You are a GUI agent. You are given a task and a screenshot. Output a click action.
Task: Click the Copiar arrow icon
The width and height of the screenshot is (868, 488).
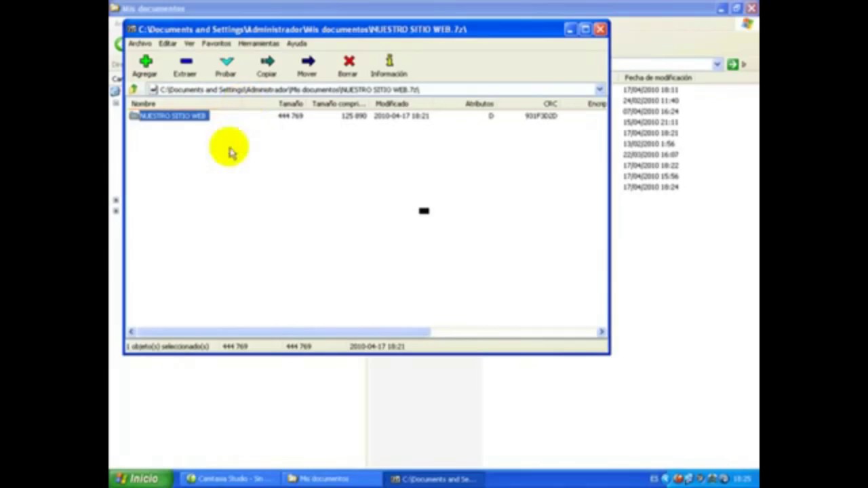click(x=267, y=62)
